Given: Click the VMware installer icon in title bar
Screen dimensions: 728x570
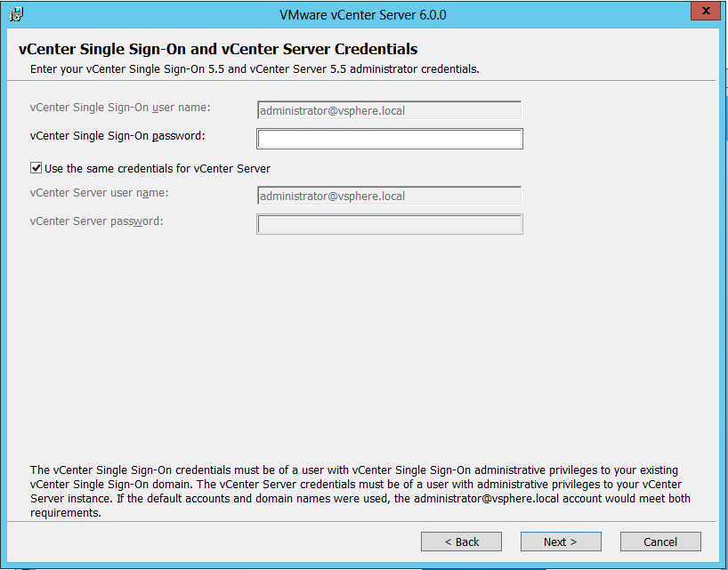Looking at the screenshot, I should click(x=16, y=14).
